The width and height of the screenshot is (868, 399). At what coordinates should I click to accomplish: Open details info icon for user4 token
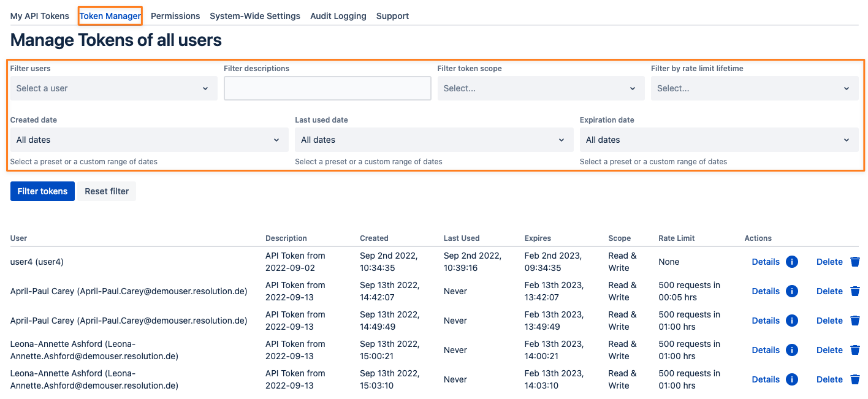pos(792,262)
